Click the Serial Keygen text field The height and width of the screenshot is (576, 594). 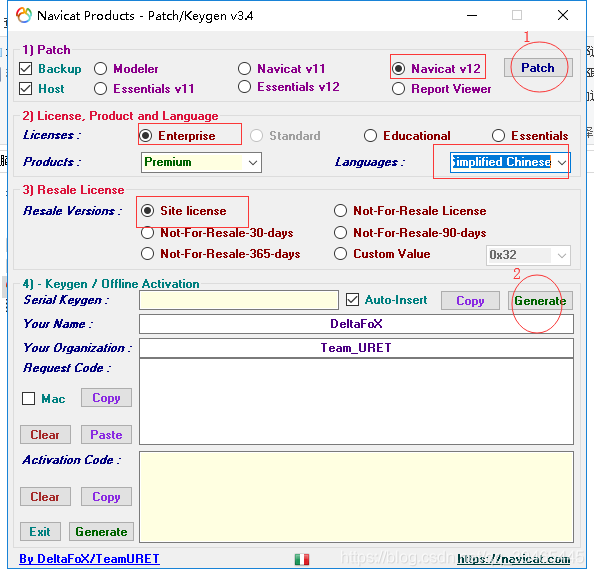239,300
